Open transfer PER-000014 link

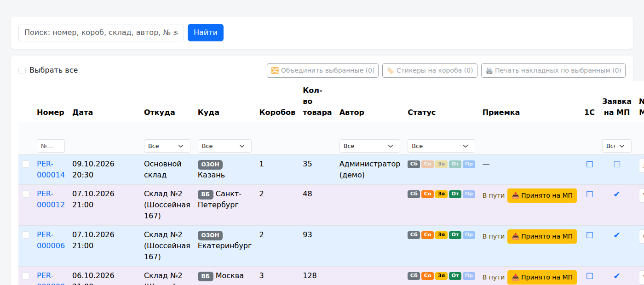point(51,170)
